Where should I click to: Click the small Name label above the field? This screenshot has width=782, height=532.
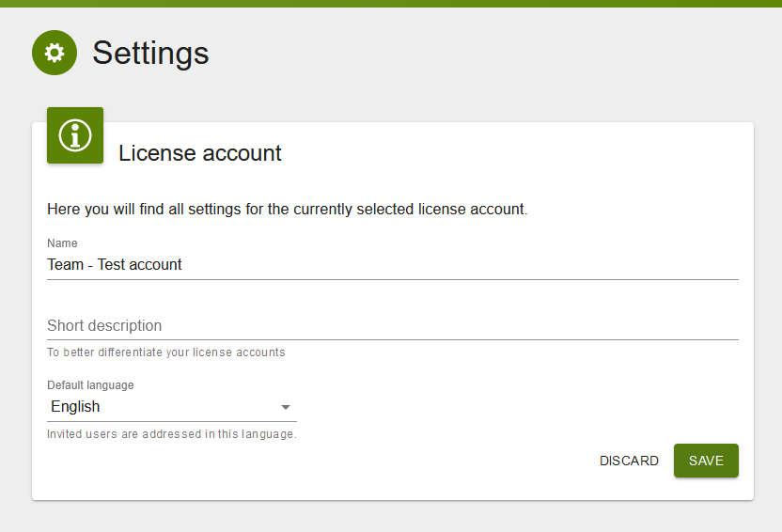(x=62, y=243)
